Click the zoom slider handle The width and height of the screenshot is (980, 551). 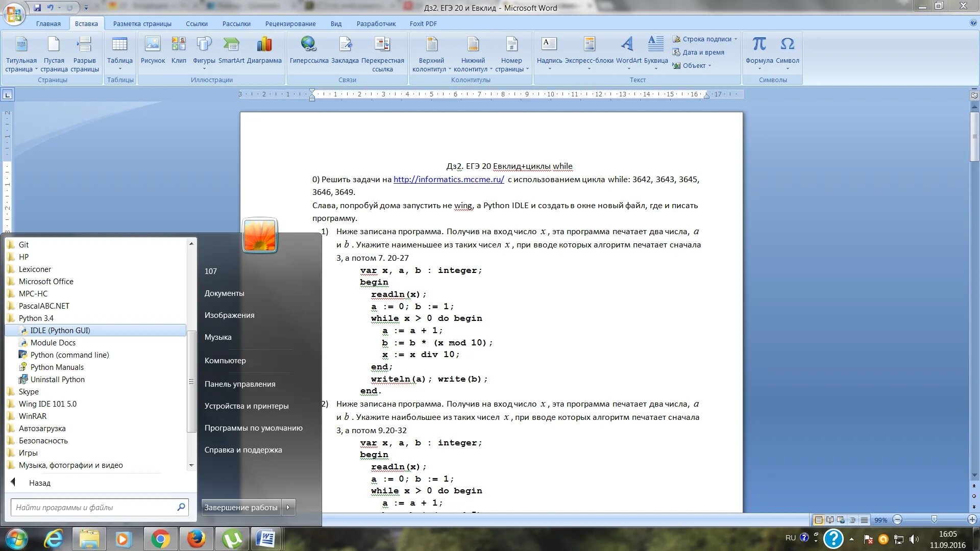934,520
